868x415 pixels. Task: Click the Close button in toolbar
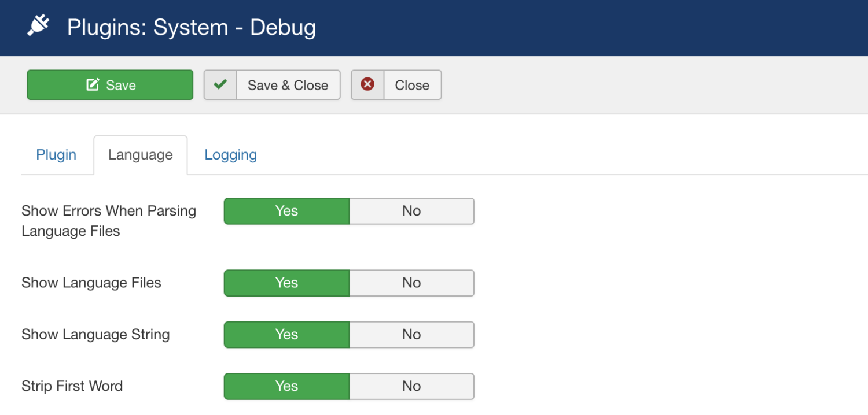pyautogui.click(x=411, y=85)
